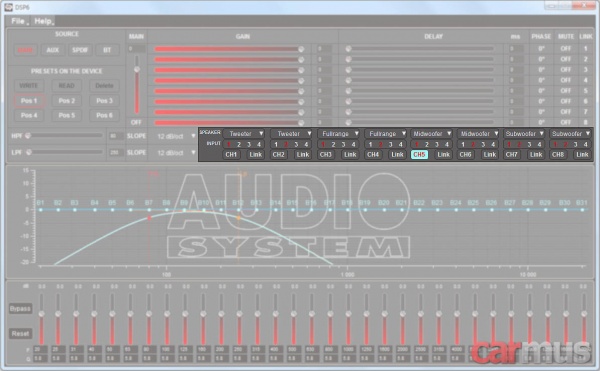Select the AUX source button
This screenshot has height=371, width=600.
click(53, 50)
